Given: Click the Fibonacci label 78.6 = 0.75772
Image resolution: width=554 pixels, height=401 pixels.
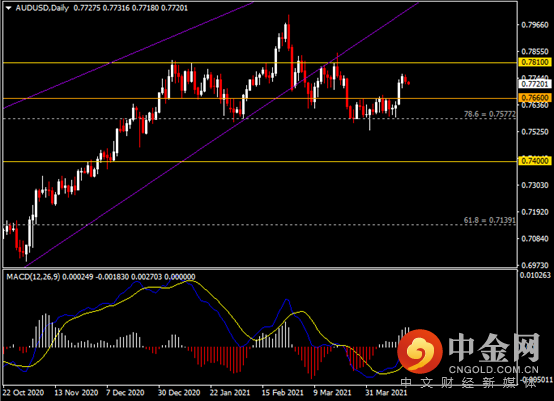Looking at the screenshot, I should 489,114.
